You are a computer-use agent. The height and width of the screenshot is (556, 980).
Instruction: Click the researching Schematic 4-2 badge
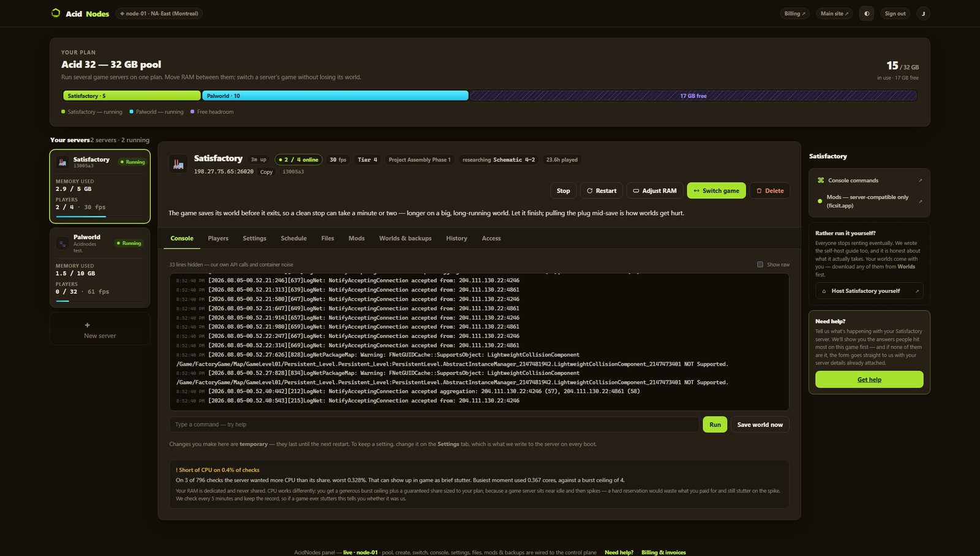pyautogui.click(x=499, y=160)
